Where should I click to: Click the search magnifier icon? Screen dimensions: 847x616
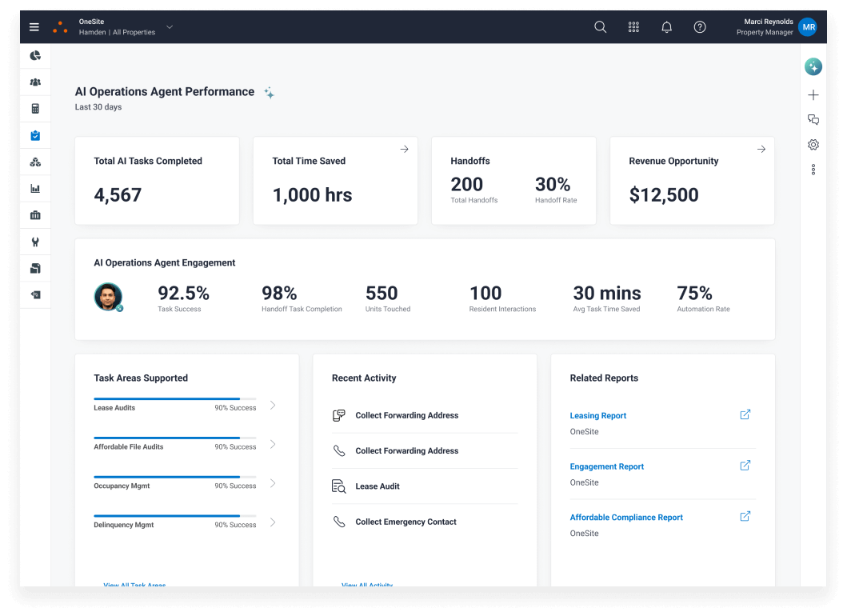[x=600, y=27]
